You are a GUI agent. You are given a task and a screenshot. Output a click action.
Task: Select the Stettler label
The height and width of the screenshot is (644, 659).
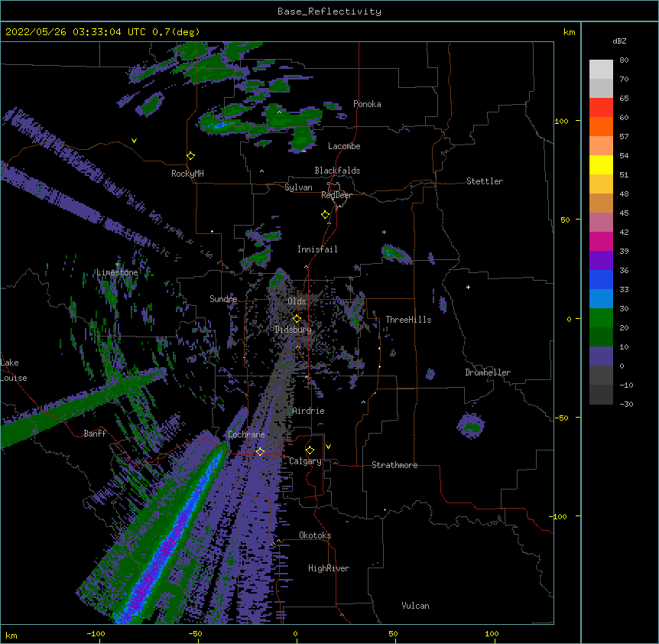(x=485, y=181)
